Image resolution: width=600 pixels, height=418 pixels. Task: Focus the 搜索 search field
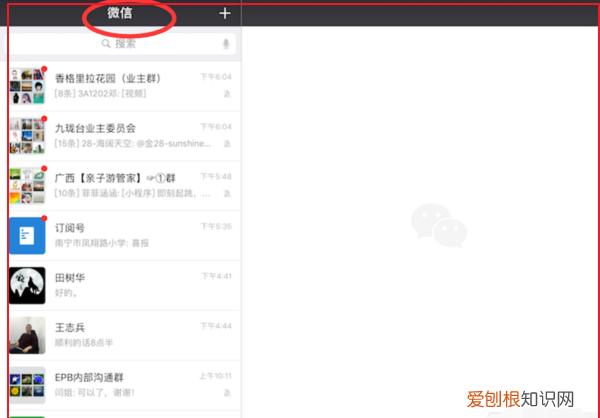[x=122, y=44]
